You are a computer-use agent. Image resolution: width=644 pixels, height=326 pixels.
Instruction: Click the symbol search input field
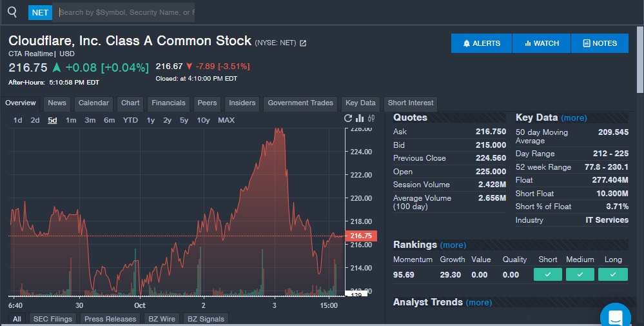click(126, 12)
